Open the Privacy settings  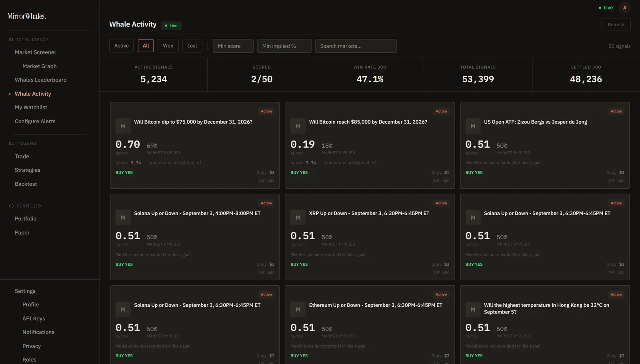click(32, 346)
